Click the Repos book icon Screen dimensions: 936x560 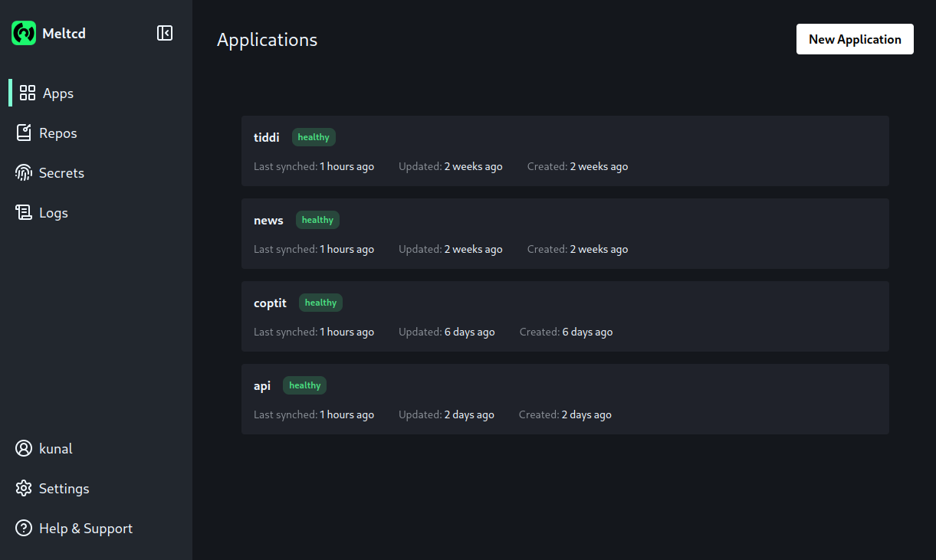(25, 133)
